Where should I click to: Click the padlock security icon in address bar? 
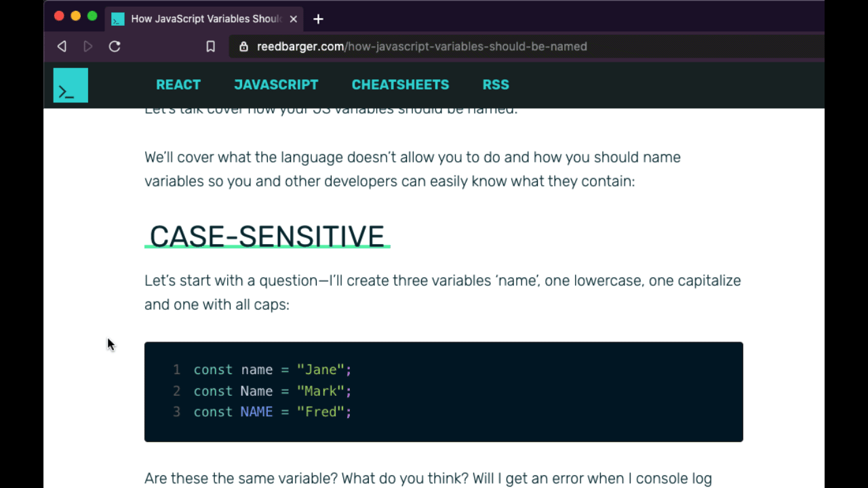(243, 46)
